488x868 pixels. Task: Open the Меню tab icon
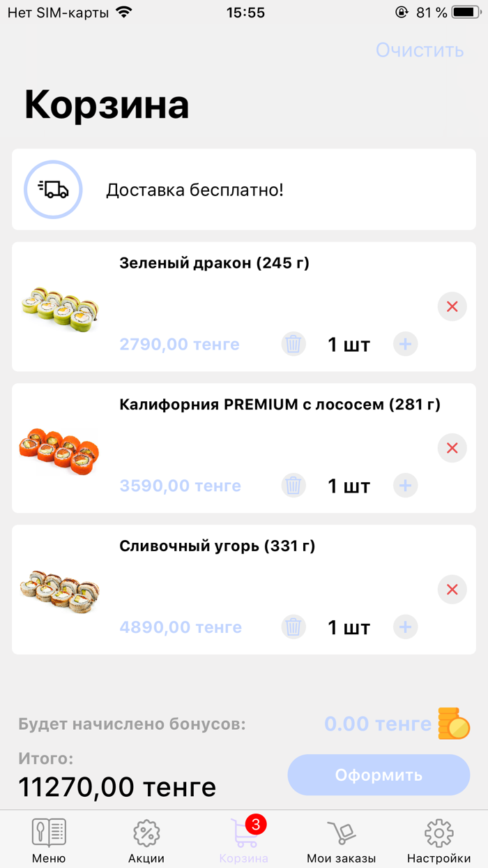point(48,832)
